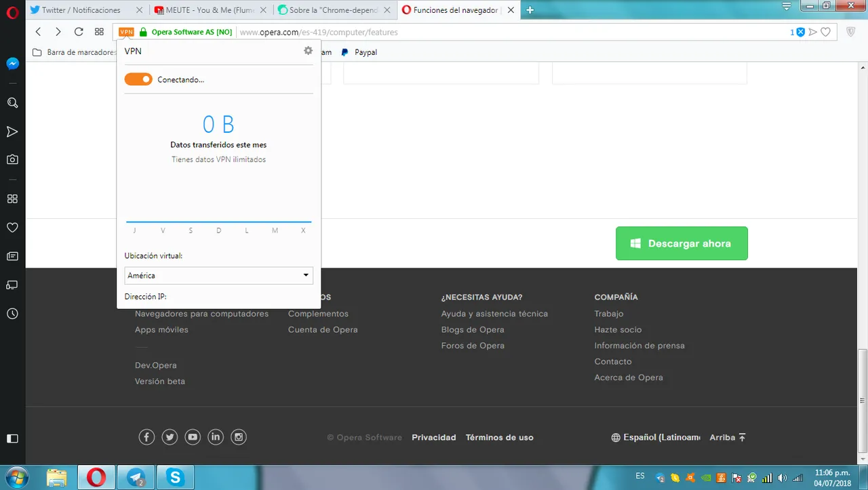
Task: Open the Cuenta de Opera link
Action: pyautogui.click(x=323, y=329)
